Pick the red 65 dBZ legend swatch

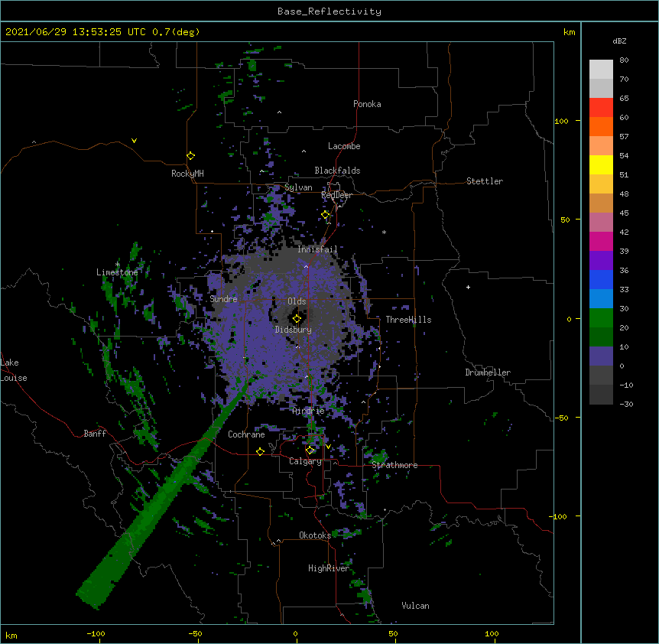601,107
